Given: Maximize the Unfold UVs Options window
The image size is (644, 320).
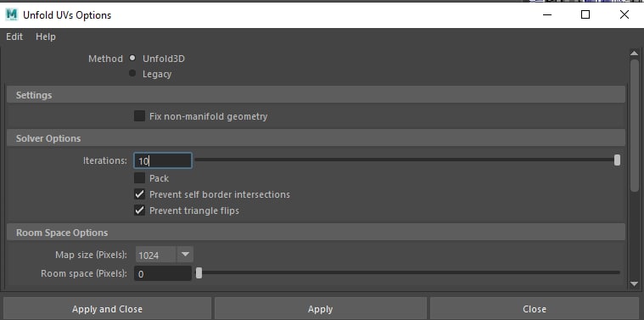Looking at the screenshot, I should (585, 14).
